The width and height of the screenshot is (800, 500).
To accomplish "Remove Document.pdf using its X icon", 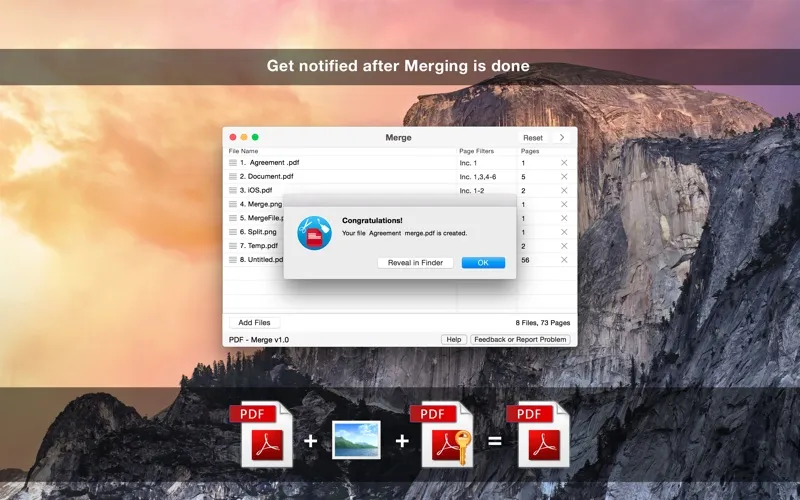I will point(564,177).
